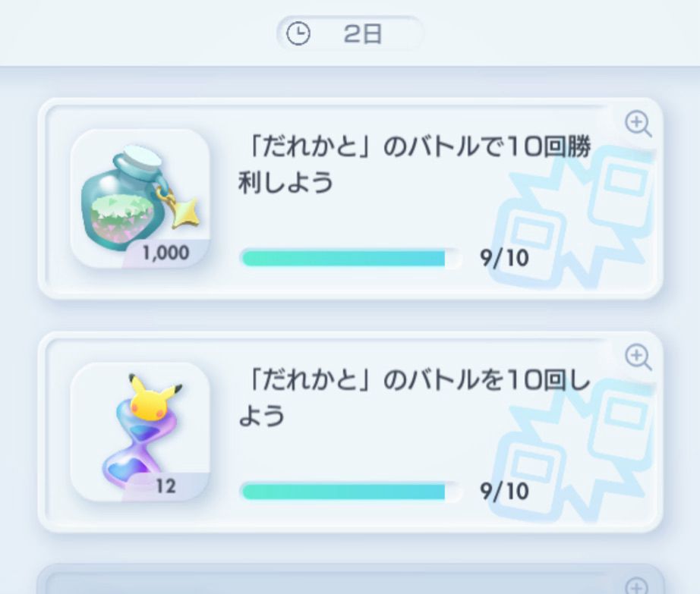Click the 12 reward amount label

pyautogui.click(x=166, y=486)
